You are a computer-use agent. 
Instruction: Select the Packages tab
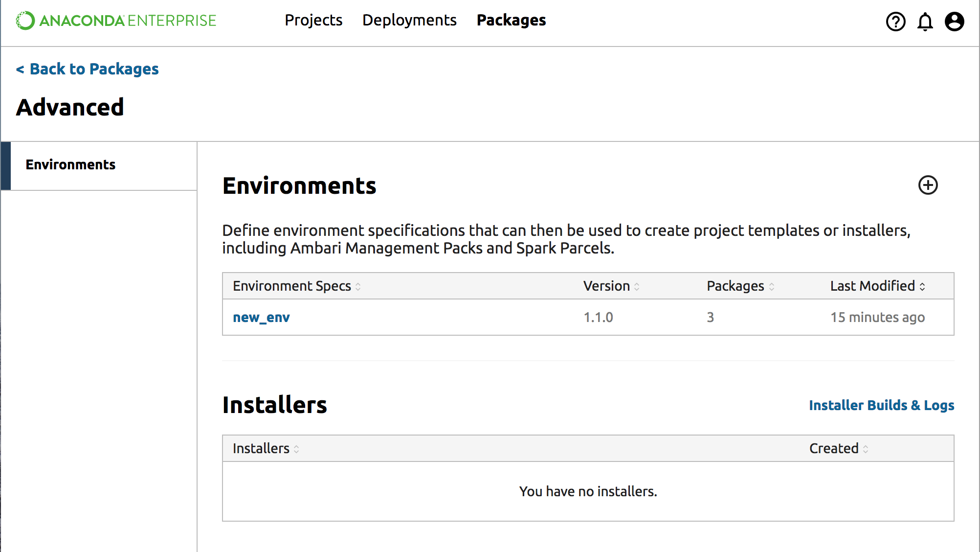click(511, 20)
